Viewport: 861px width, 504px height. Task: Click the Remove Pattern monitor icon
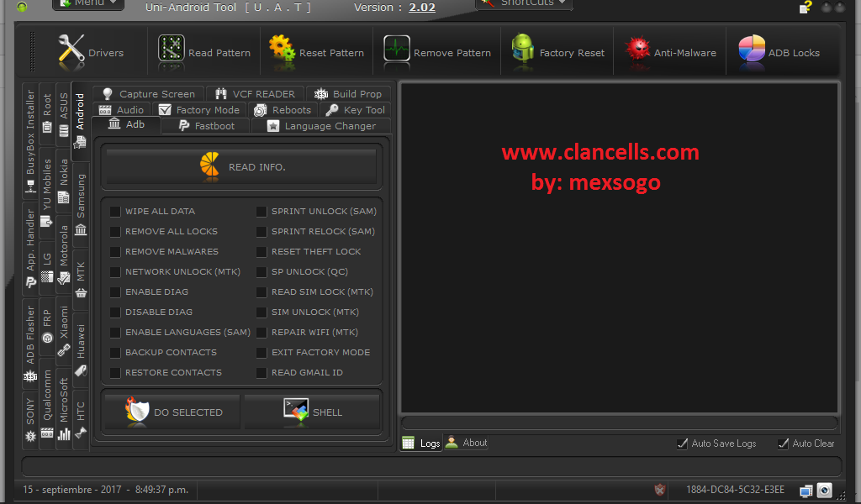(x=397, y=48)
